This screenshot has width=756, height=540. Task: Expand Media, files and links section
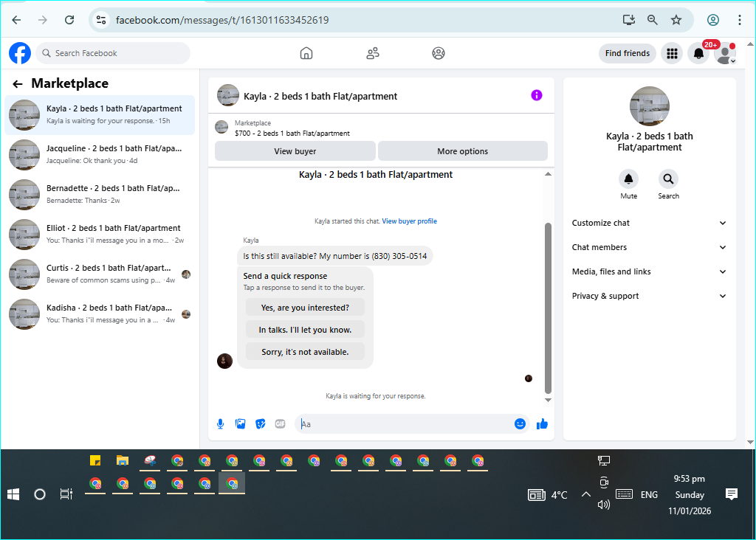(x=649, y=271)
